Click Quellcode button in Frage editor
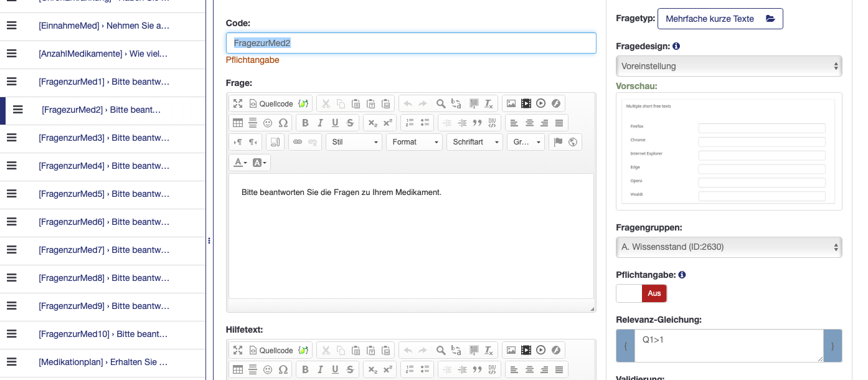This screenshot has height=380, width=868. click(271, 104)
